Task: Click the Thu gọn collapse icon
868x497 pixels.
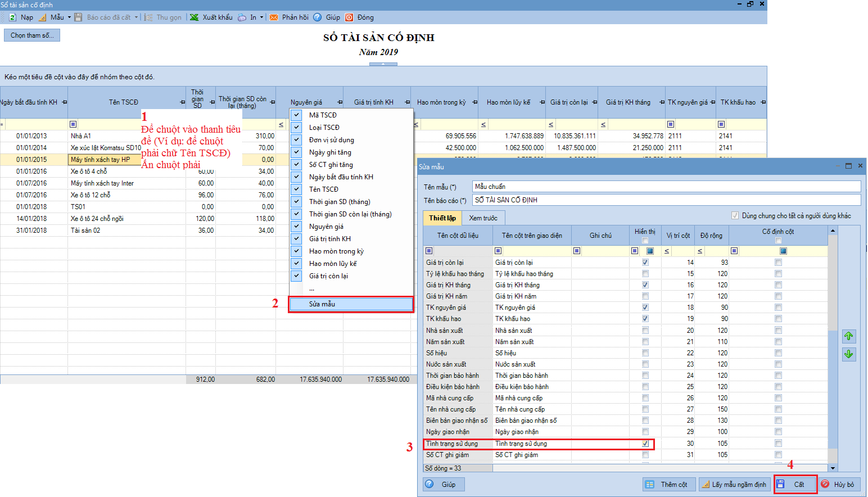Action: tap(148, 17)
